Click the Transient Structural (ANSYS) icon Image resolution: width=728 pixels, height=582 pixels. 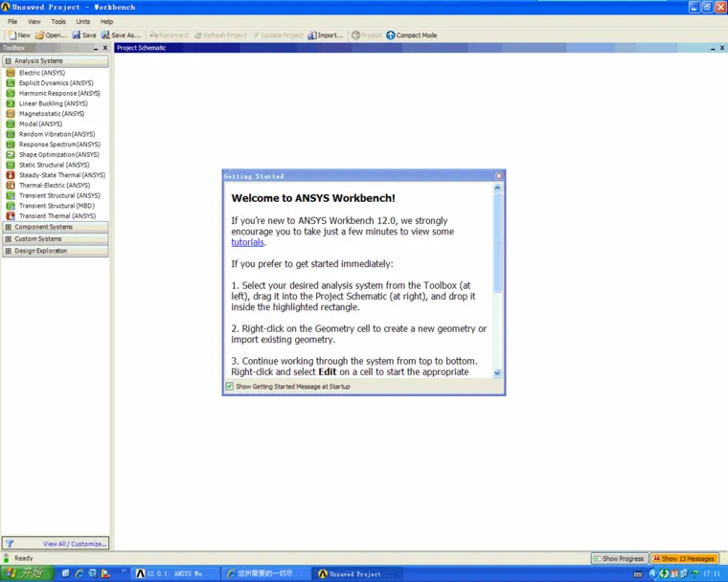click(x=11, y=195)
